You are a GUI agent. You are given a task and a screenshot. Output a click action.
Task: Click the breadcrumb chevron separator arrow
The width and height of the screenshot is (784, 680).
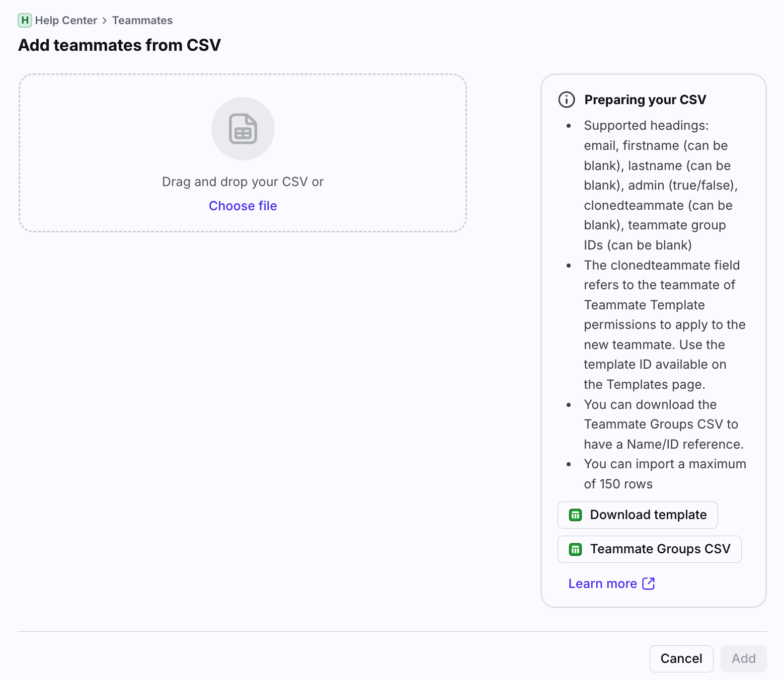pyautogui.click(x=105, y=21)
